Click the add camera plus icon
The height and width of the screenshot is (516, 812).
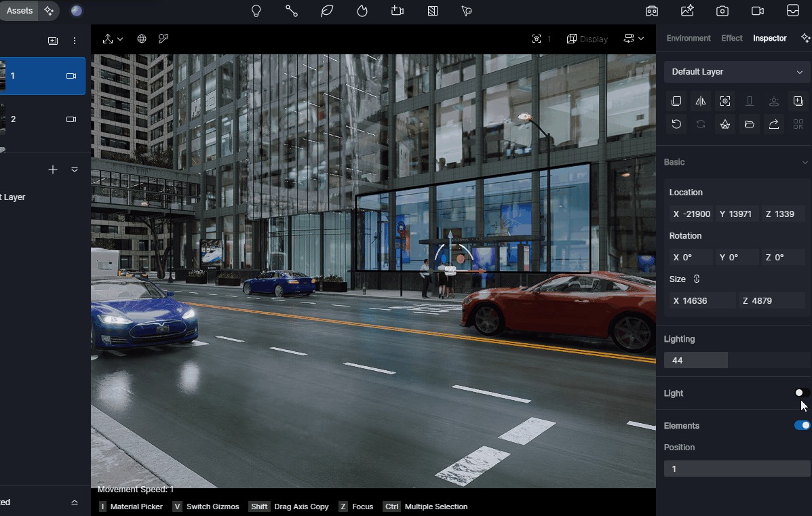click(398, 11)
